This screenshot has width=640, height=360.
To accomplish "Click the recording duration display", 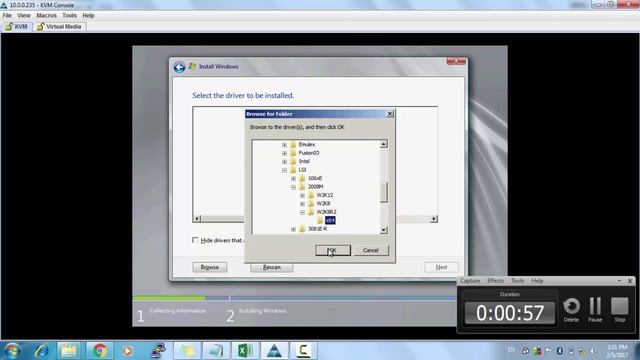I will (510, 313).
